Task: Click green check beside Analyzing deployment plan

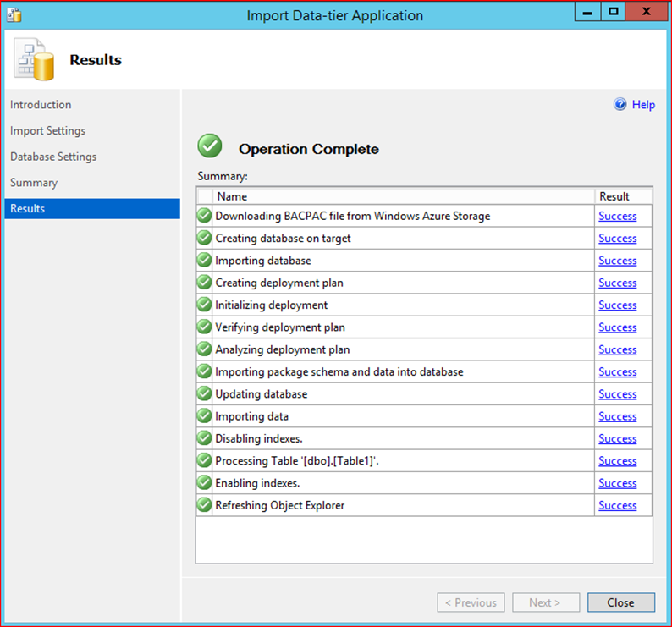Action: pos(205,349)
